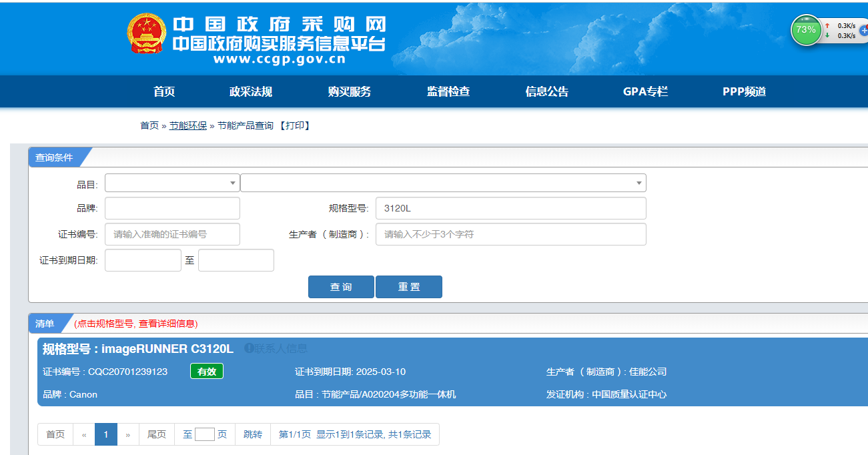Click the 证书到期日期 end date field
The width and height of the screenshot is (868, 455).
236,260
